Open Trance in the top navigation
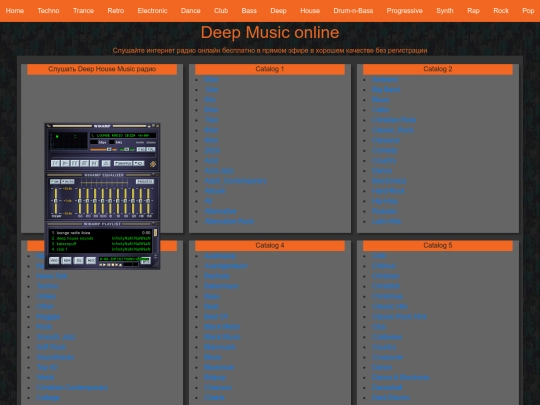The height and width of the screenshot is (405, 540). [83, 11]
